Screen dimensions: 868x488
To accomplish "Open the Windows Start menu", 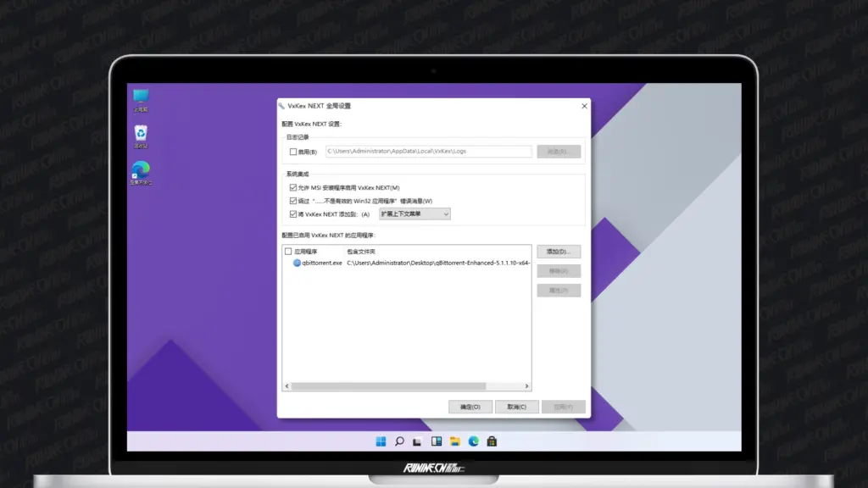I will coord(381,441).
